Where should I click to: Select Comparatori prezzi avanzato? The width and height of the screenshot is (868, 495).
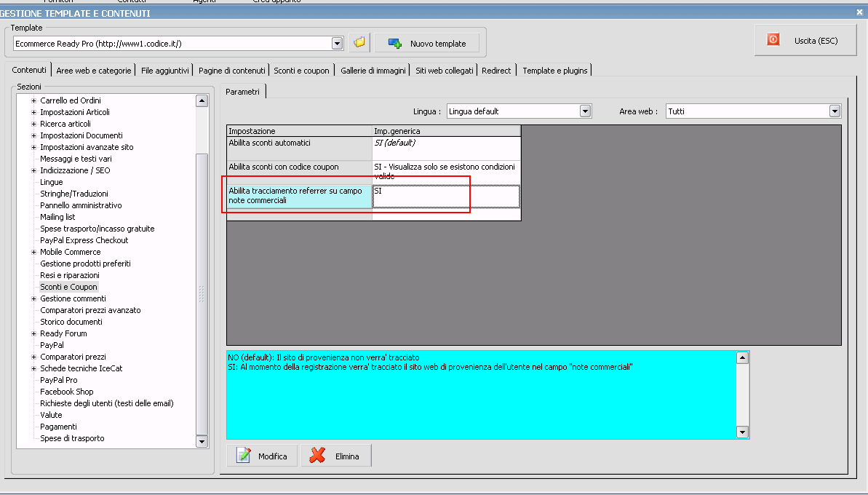click(90, 310)
